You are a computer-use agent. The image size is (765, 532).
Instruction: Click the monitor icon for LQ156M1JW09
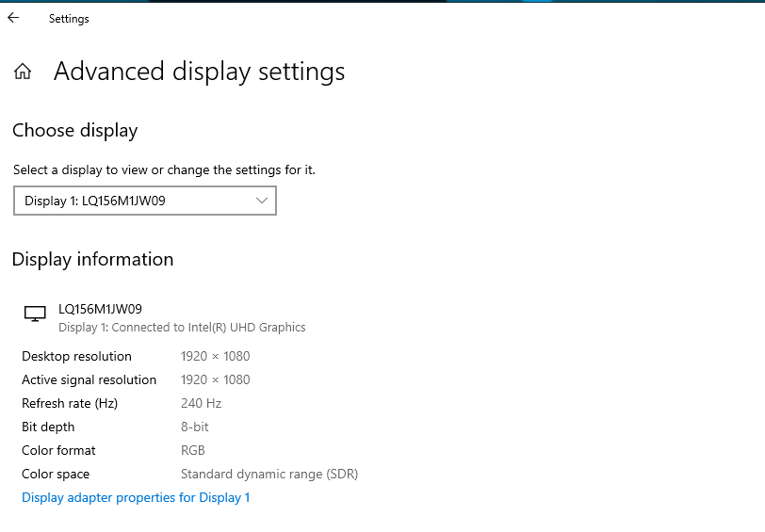[x=35, y=314]
